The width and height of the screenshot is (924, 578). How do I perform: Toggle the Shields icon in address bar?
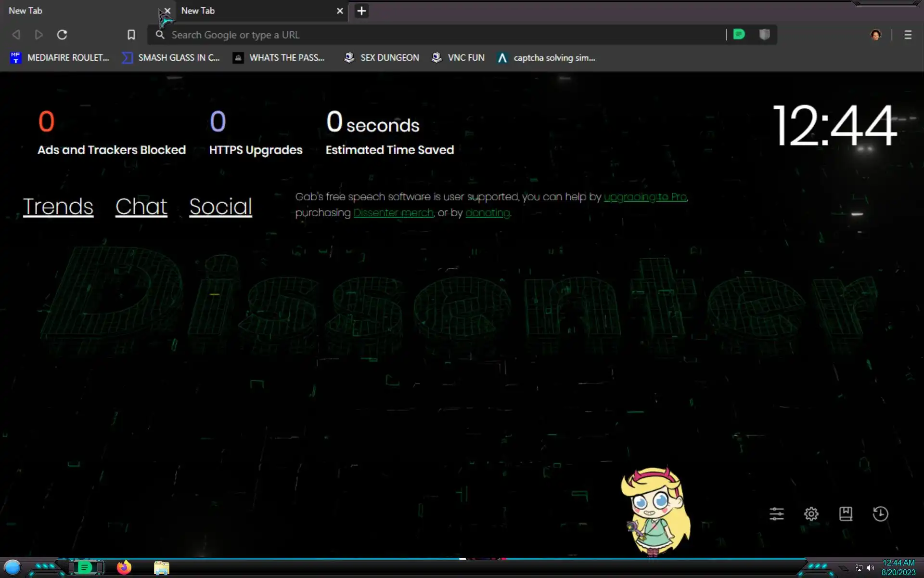(764, 35)
